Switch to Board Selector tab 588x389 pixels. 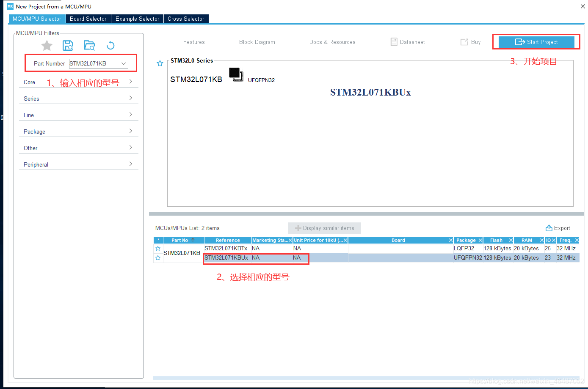tap(88, 19)
